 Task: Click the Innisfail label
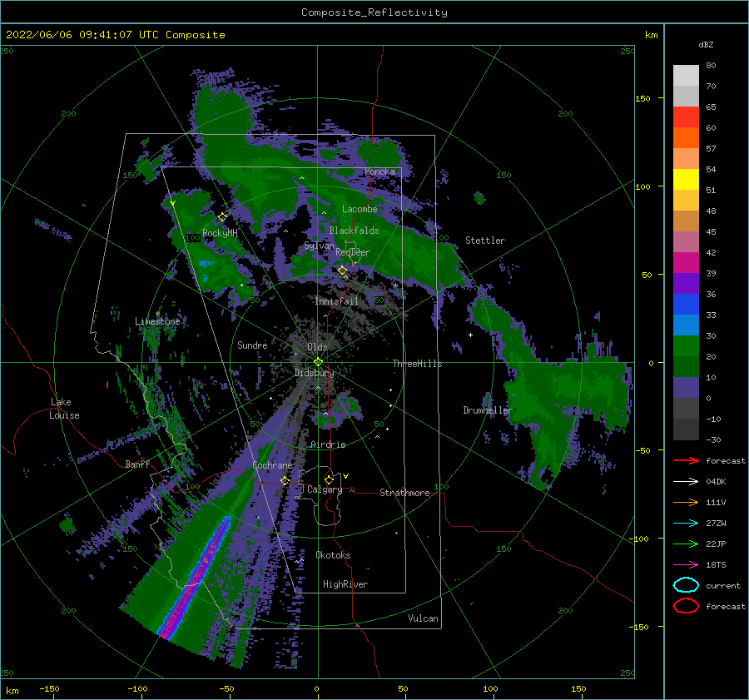[336, 301]
